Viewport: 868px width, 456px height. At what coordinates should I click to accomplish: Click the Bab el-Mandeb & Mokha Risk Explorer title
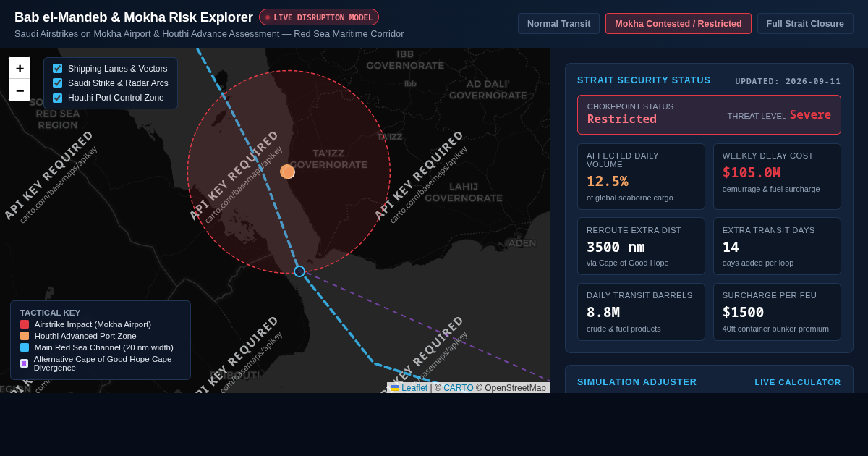tap(134, 17)
